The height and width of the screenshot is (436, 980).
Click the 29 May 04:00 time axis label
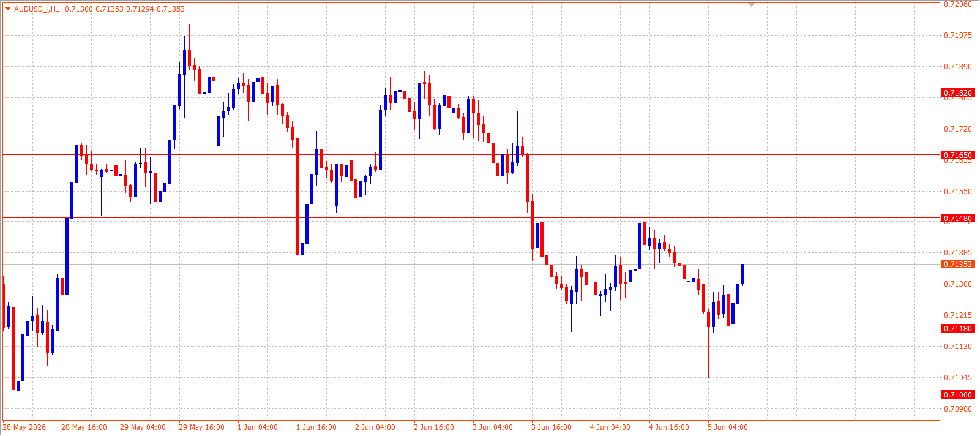pyautogui.click(x=143, y=427)
